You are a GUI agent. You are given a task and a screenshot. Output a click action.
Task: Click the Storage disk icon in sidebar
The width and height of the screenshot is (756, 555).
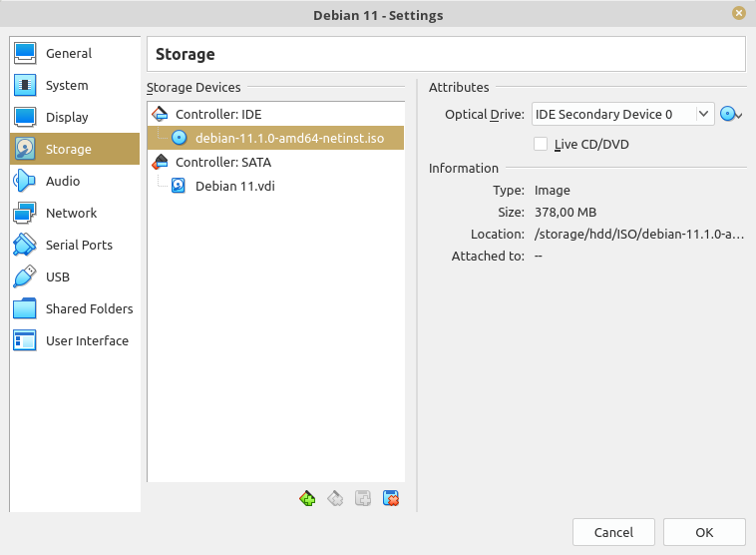click(x=25, y=149)
